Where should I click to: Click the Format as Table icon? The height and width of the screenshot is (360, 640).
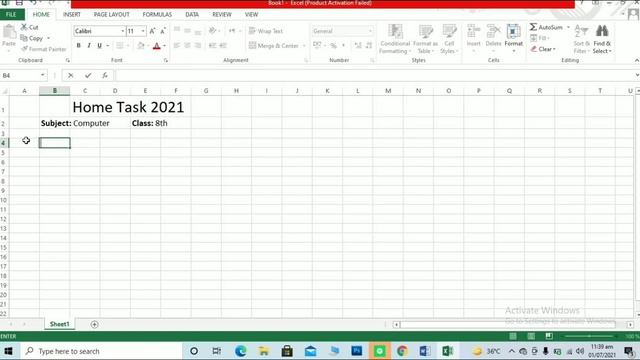click(x=425, y=32)
